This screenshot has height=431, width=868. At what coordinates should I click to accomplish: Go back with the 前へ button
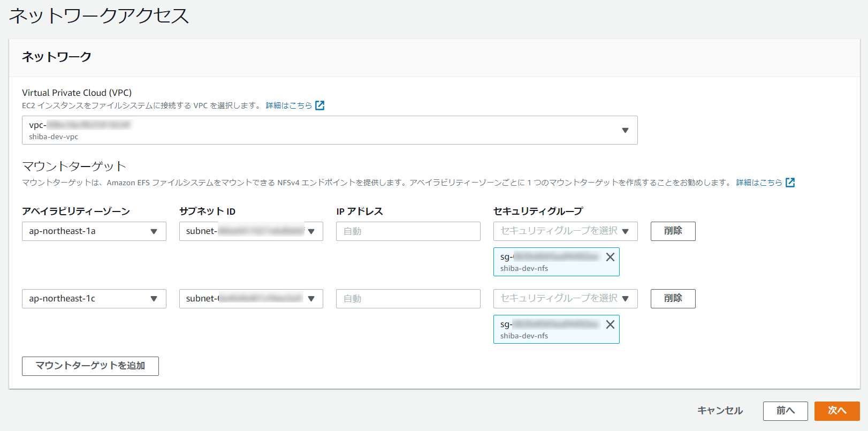point(786,411)
